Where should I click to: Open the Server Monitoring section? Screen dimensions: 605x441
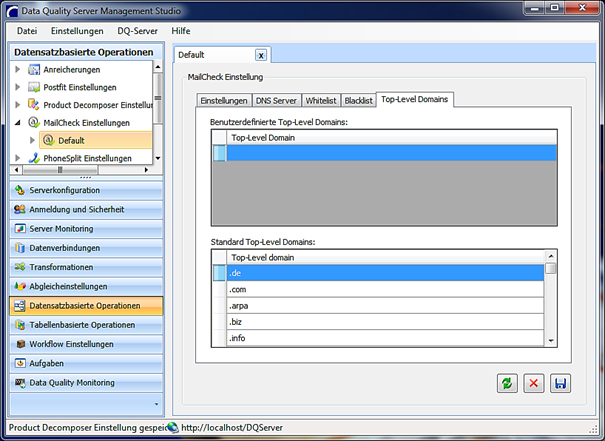click(86, 229)
